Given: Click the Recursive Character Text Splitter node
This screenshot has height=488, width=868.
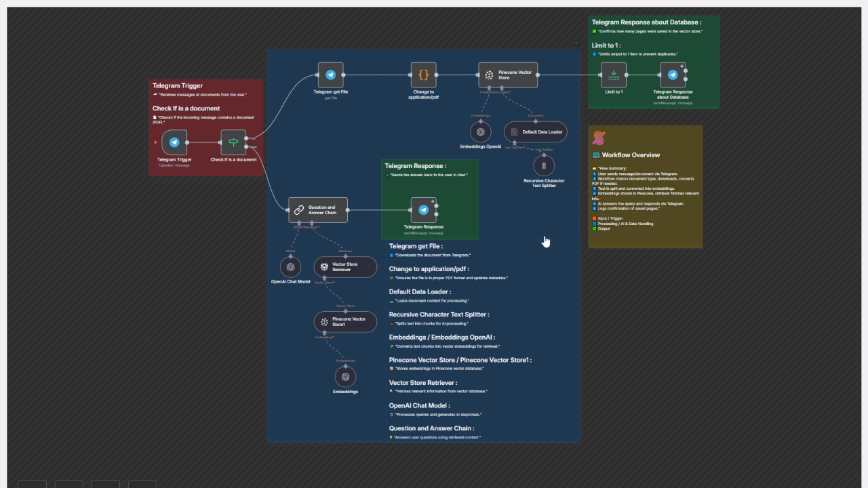Looking at the screenshot, I should pyautogui.click(x=544, y=165).
